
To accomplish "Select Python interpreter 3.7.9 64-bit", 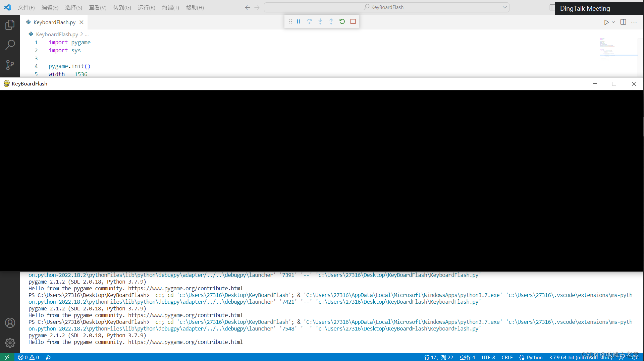I will click(x=580, y=357).
